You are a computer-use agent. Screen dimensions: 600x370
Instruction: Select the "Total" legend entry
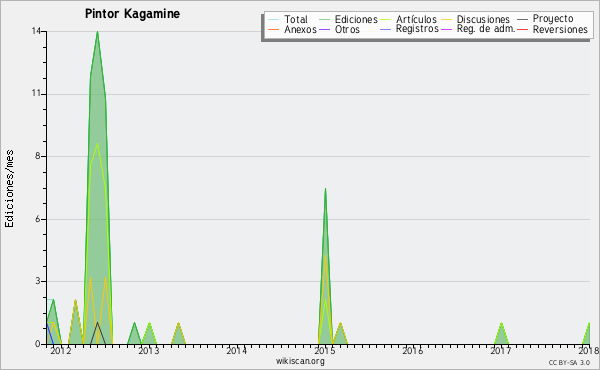click(288, 19)
